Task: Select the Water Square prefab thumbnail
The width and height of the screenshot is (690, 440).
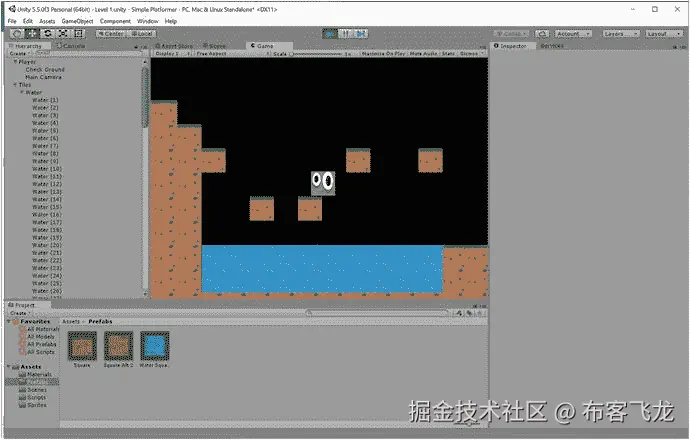Action: click(x=154, y=346)
